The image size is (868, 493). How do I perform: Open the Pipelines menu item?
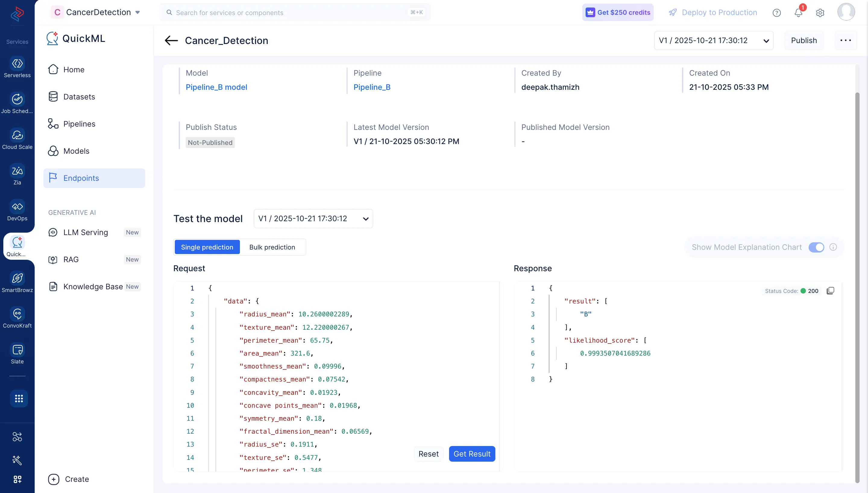pyautogui.click(x=79, y=124)
